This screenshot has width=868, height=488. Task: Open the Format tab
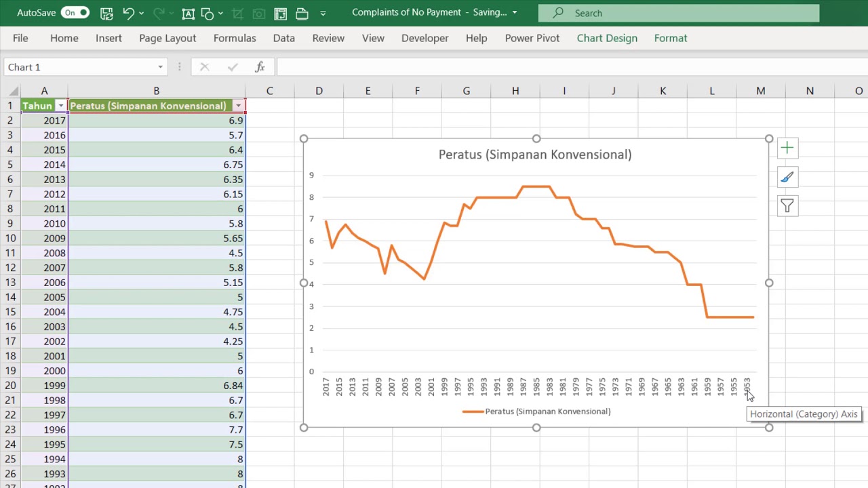click(671, 38)
